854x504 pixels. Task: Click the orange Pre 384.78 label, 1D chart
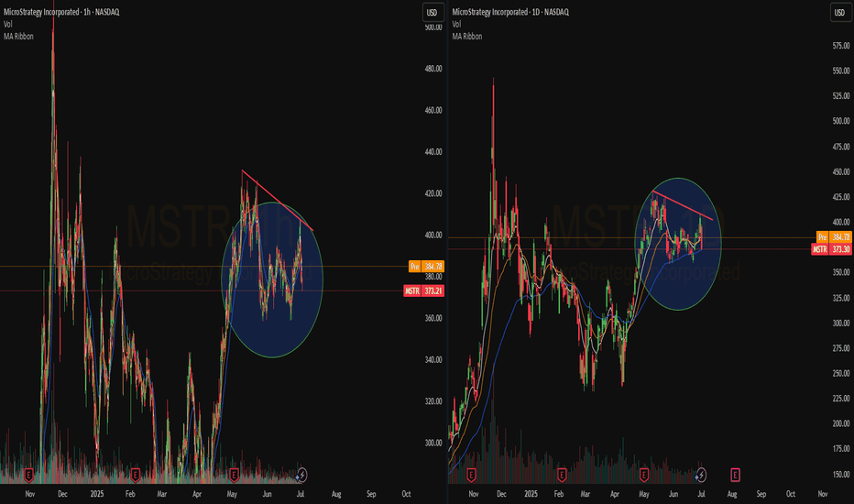click(x=834, y=237)
